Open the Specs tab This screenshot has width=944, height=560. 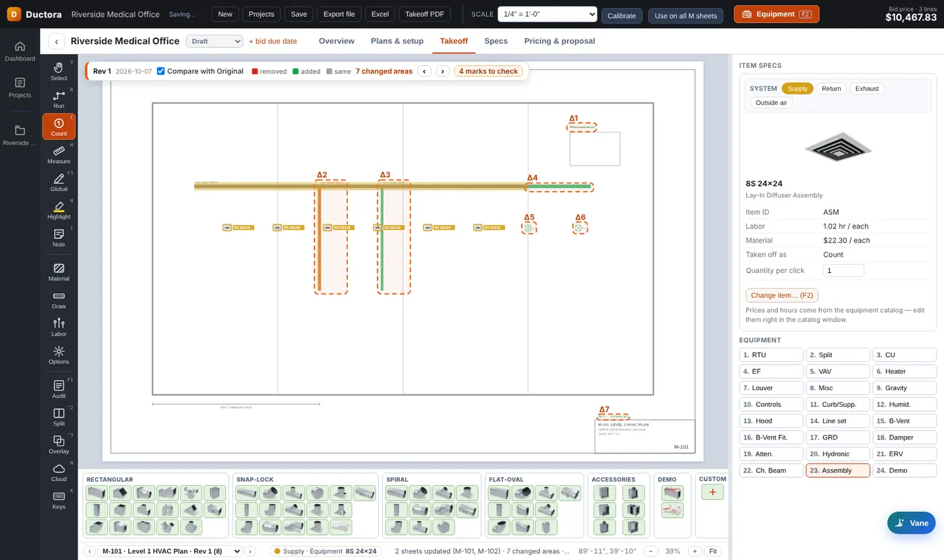496,41
